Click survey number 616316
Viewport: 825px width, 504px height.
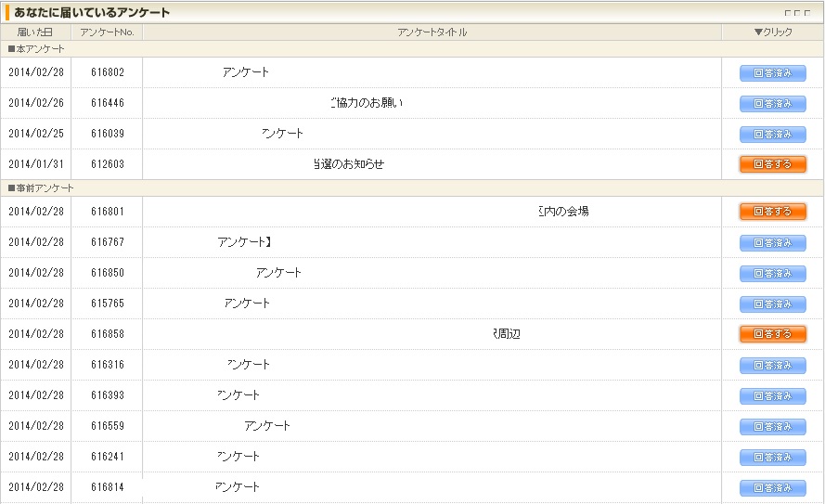point(108,364)
